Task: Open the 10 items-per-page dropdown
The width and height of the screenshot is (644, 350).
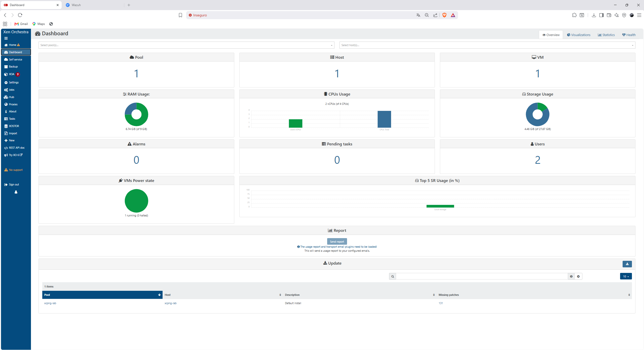Action: [x=626, y=276]
